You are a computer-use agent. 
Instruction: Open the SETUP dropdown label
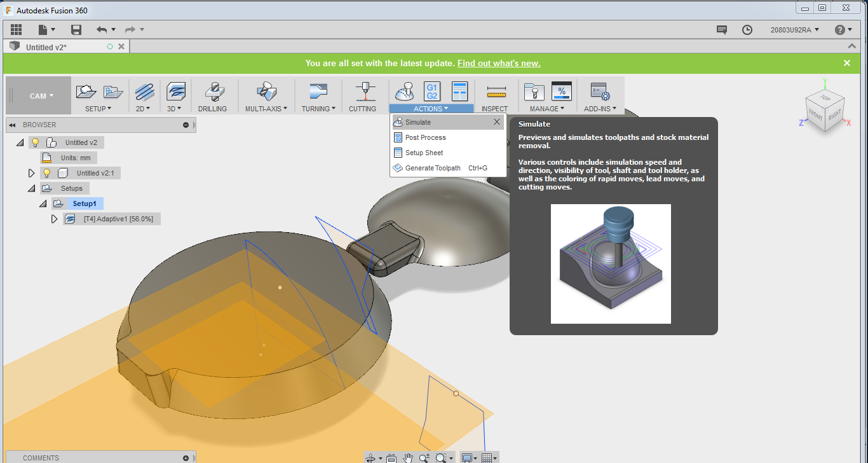[98, 109]
